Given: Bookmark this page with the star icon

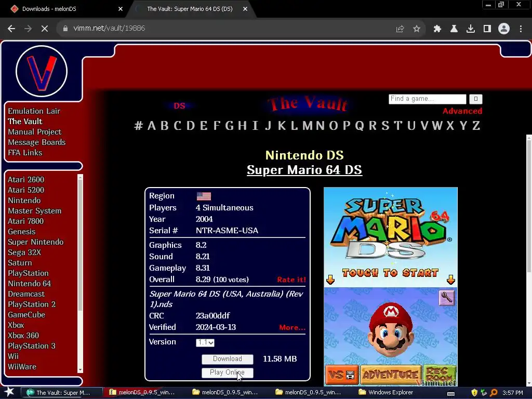Looking at the screenshot, I should (417, 29).
